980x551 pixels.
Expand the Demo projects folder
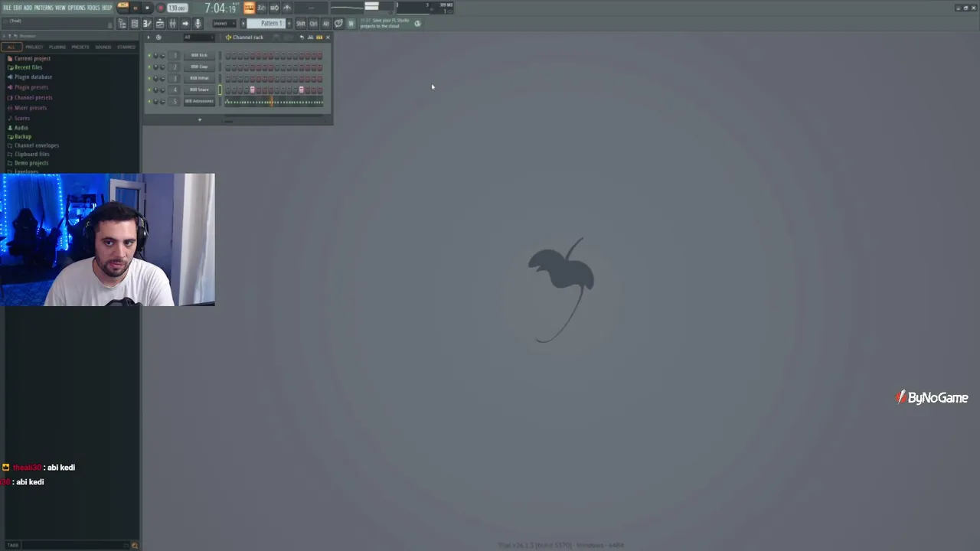(x=31, y=163)
